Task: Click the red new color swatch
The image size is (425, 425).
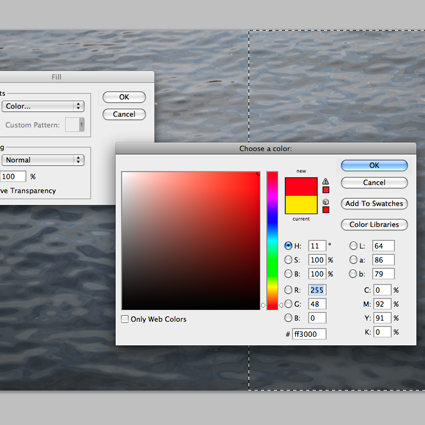Action: pos(301,187)
